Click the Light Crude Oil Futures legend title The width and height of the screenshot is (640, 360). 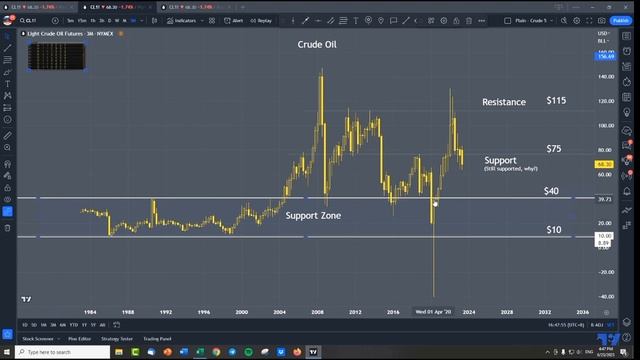70,33
